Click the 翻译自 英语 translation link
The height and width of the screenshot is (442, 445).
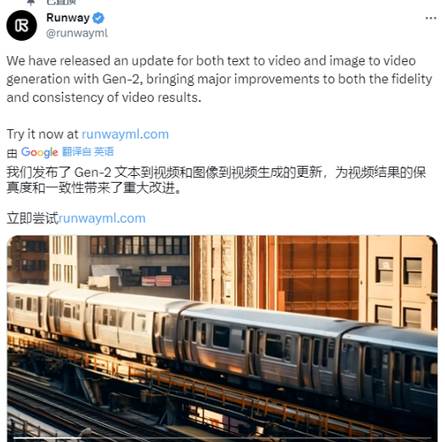point(88,152)
